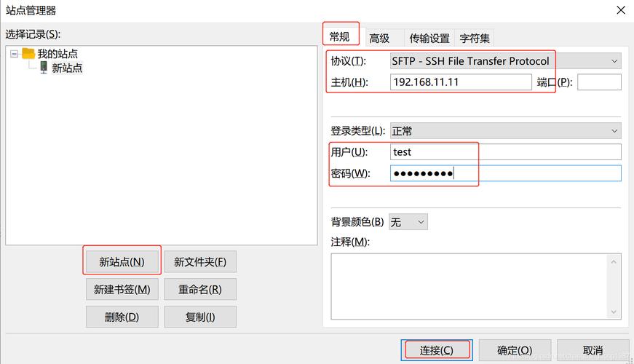
Task: Click the comments scrollbar down arrow
Action: (x=614, y=312)
